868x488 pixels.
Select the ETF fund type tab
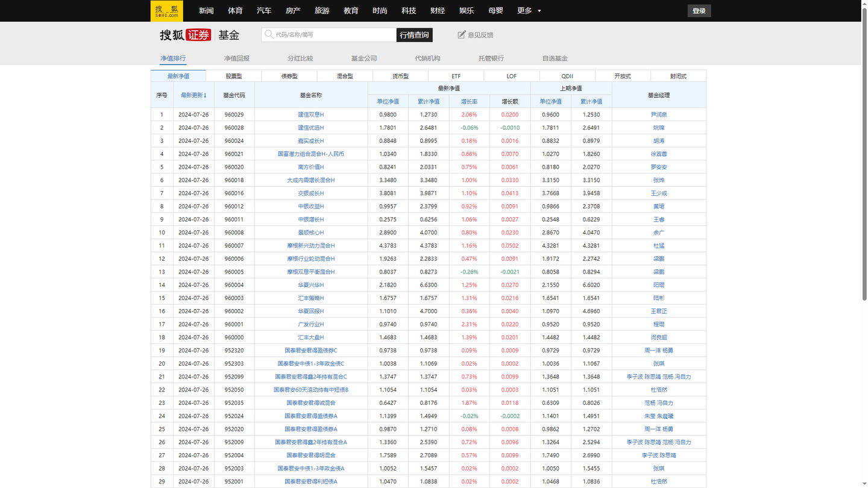click(456, 76)
